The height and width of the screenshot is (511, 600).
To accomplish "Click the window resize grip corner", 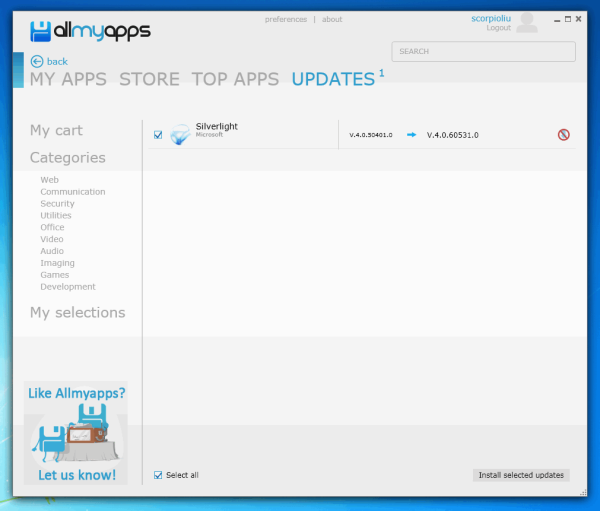I will click(583, 493).
